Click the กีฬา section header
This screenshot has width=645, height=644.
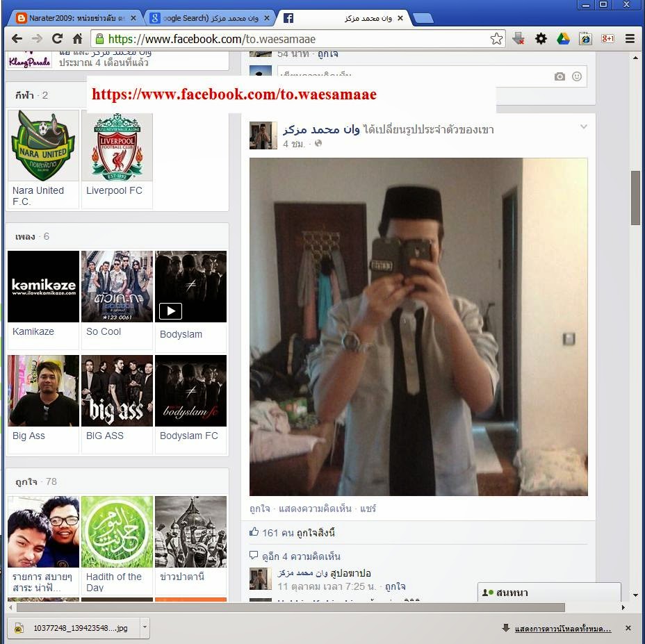click(32, 95)
